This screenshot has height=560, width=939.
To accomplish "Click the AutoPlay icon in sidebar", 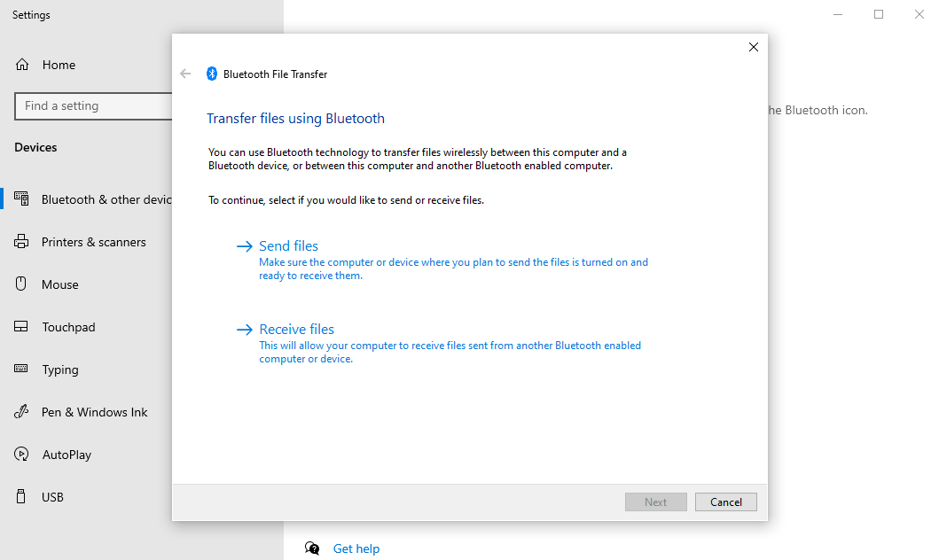I will (x=21, y=454).
